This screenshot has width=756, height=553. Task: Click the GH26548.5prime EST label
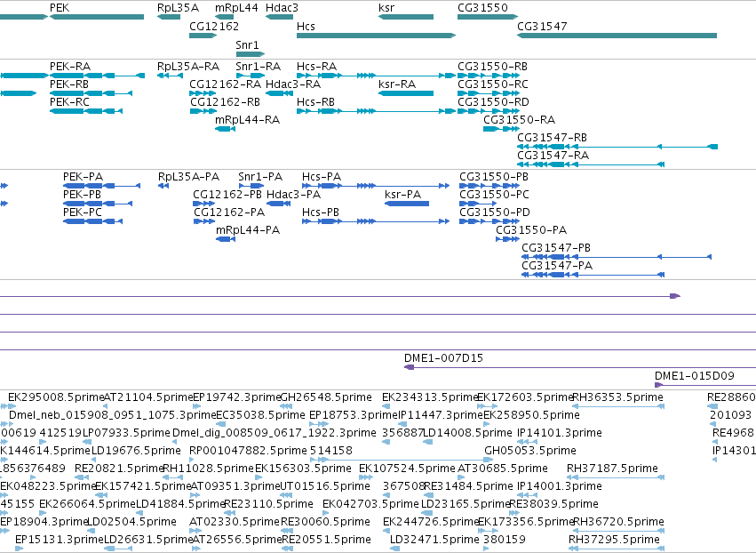(326, 397)
